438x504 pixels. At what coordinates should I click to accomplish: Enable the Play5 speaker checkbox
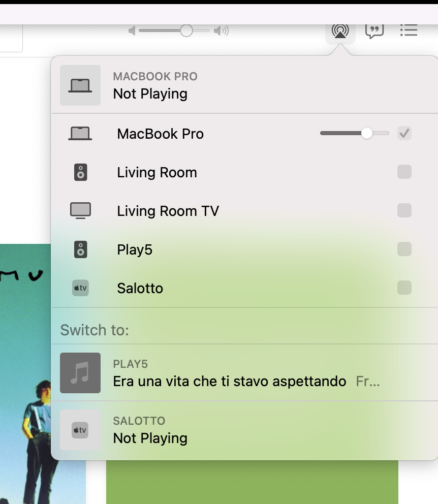coord(404,249)
